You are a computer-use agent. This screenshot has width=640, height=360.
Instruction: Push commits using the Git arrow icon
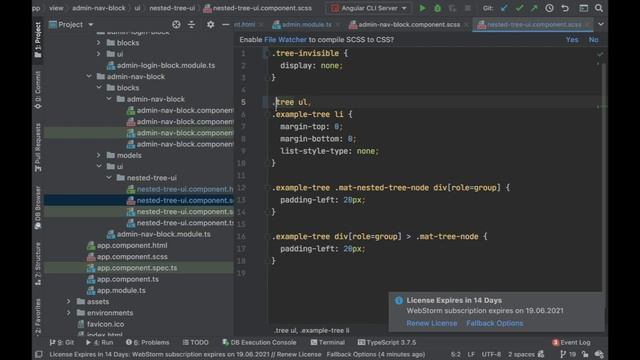(x=534, y=8)
